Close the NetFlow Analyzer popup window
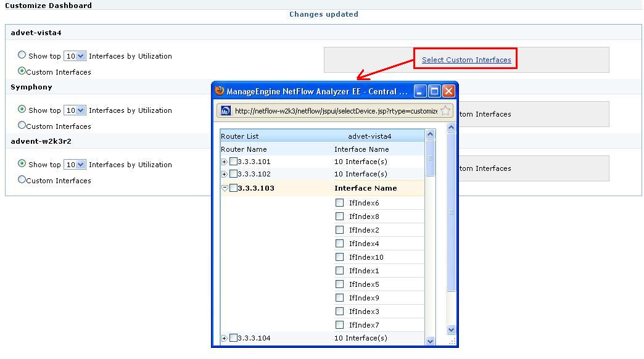 [x=448, y=91]
